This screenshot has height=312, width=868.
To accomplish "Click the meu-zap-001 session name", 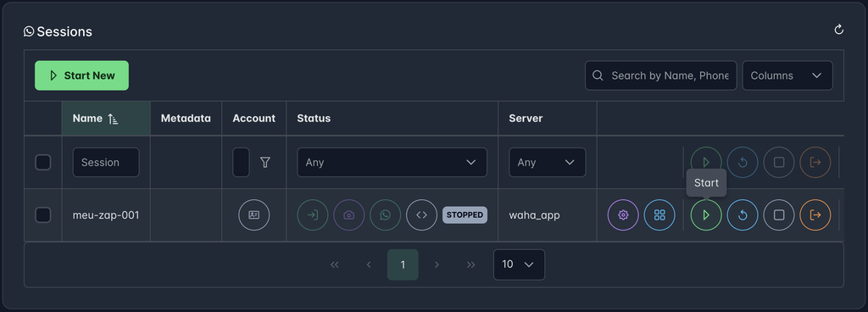I will pyautogui.click(x=106, y=215).
